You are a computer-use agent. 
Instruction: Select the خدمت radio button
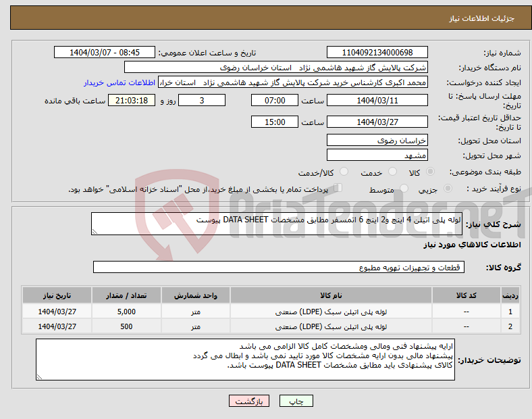pos(392,172)
